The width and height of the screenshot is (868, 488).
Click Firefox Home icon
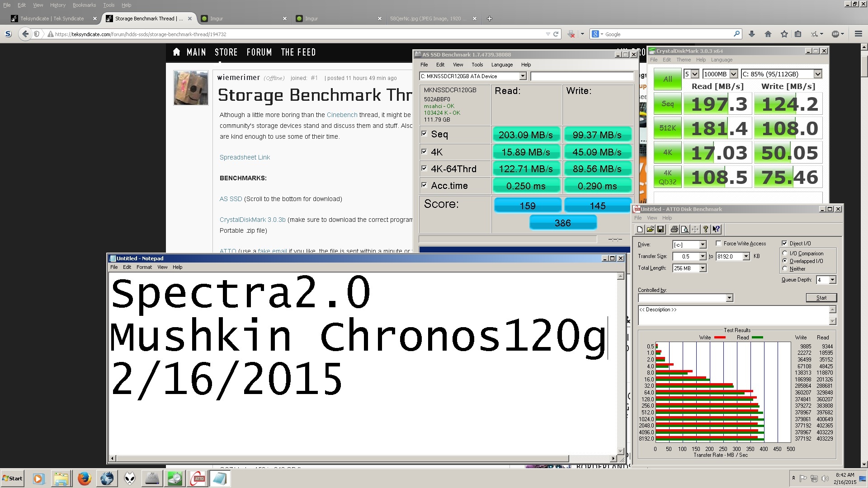[768, 34]
